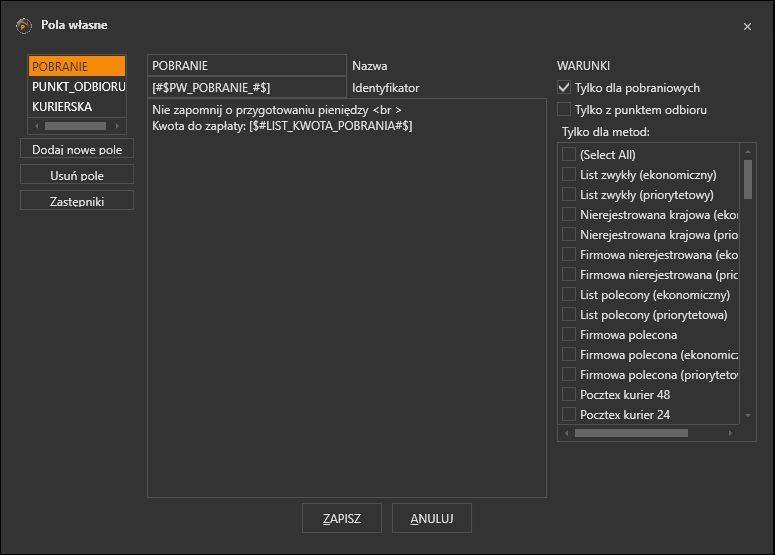This screenshot has height=555, width=775.
Task: Click the Identyfikator label
Action: pyautogui.click(x=386, y=88)
